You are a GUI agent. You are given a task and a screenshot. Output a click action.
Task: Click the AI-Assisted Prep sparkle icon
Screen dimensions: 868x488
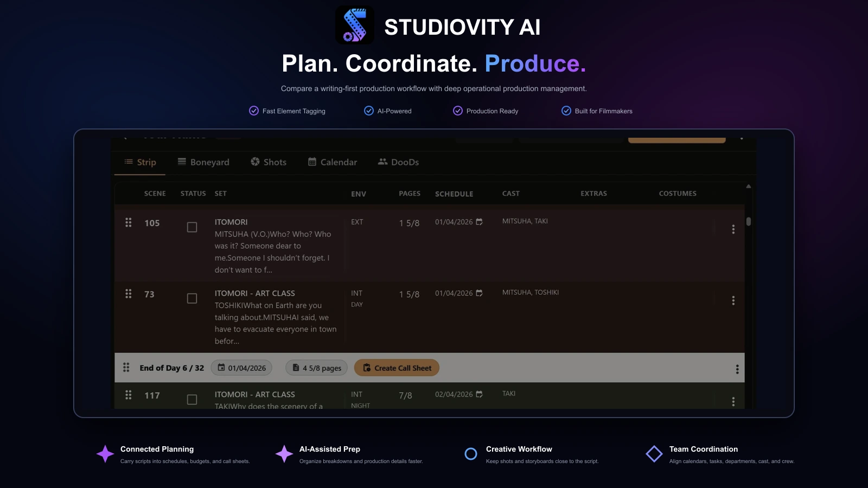point(284,454)
